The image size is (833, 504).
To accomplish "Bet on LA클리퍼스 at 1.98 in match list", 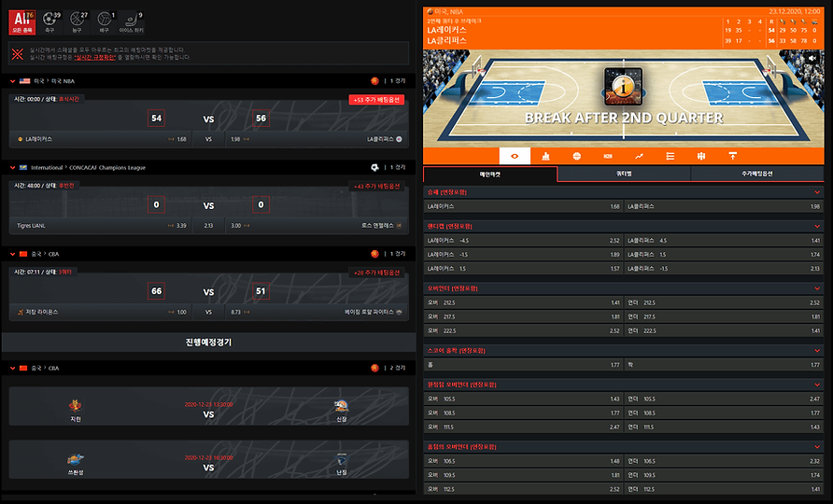I will pyautogui.click(x=317, y=139).
